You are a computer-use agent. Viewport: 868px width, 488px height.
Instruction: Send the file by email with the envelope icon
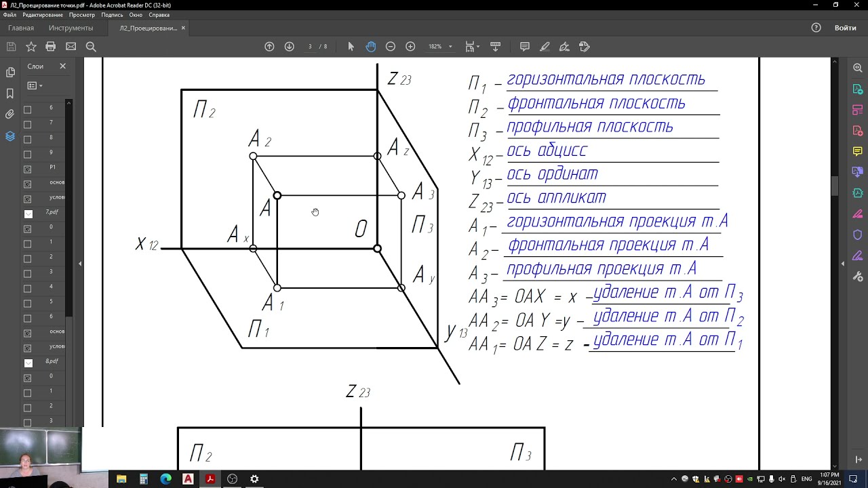coord(71,47)
